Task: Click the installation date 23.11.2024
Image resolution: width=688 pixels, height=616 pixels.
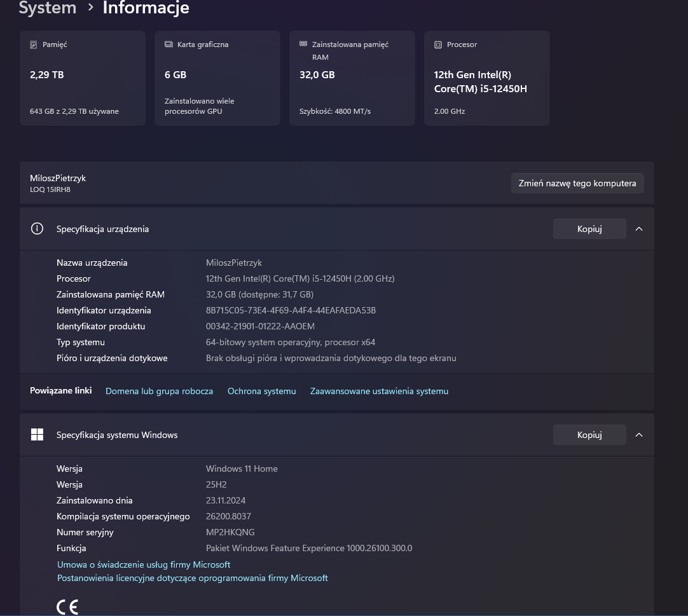Action: (226, 500)
